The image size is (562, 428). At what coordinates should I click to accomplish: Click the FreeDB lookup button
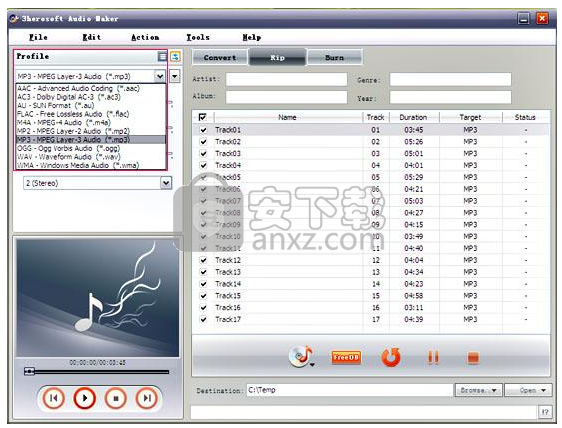(x=346, y=357)
